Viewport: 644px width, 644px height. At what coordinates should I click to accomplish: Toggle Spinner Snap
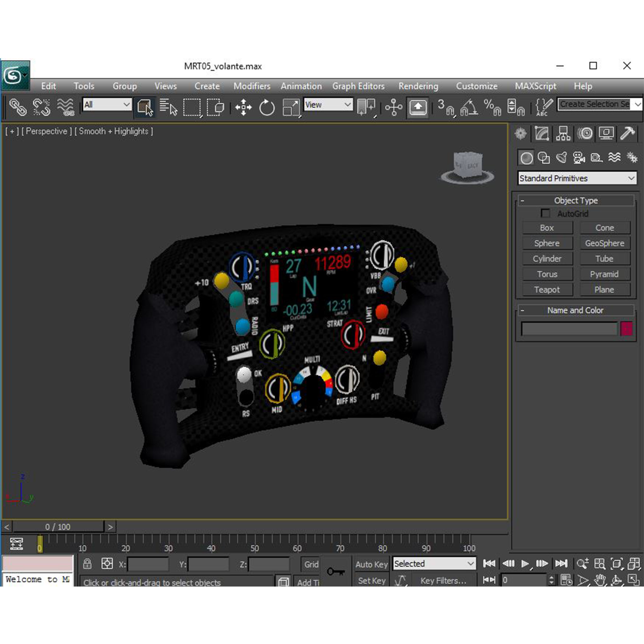pos(516,107)
